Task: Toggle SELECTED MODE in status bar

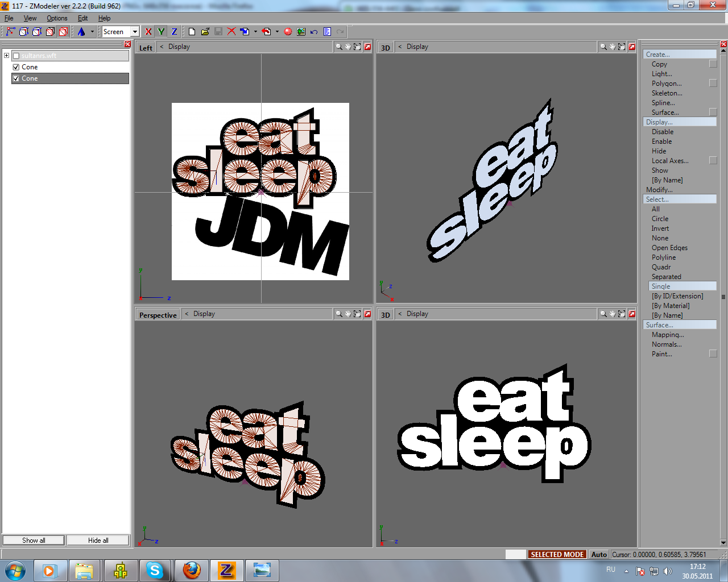Action: click(x=557, y=554)
